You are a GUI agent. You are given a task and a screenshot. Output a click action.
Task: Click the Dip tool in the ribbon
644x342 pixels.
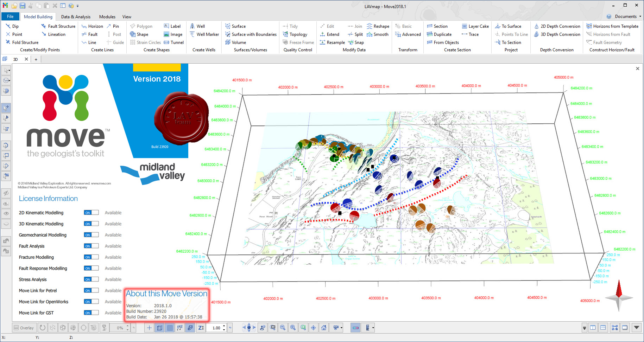(x=12, y=26)
